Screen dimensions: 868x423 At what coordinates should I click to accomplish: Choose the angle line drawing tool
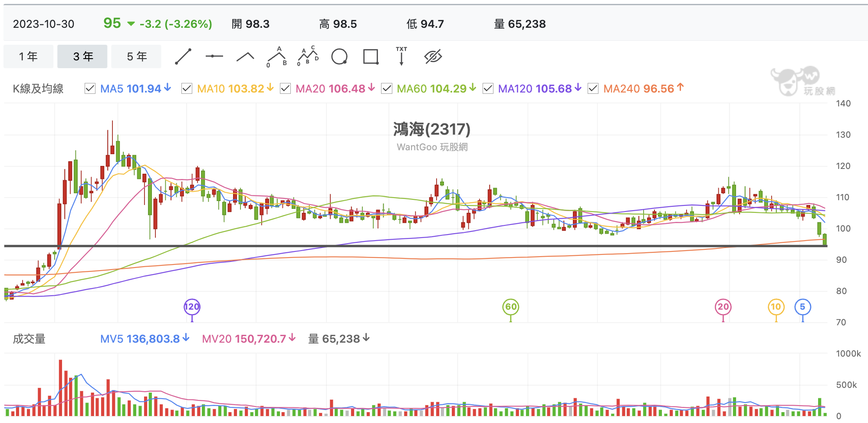[245, 56]
